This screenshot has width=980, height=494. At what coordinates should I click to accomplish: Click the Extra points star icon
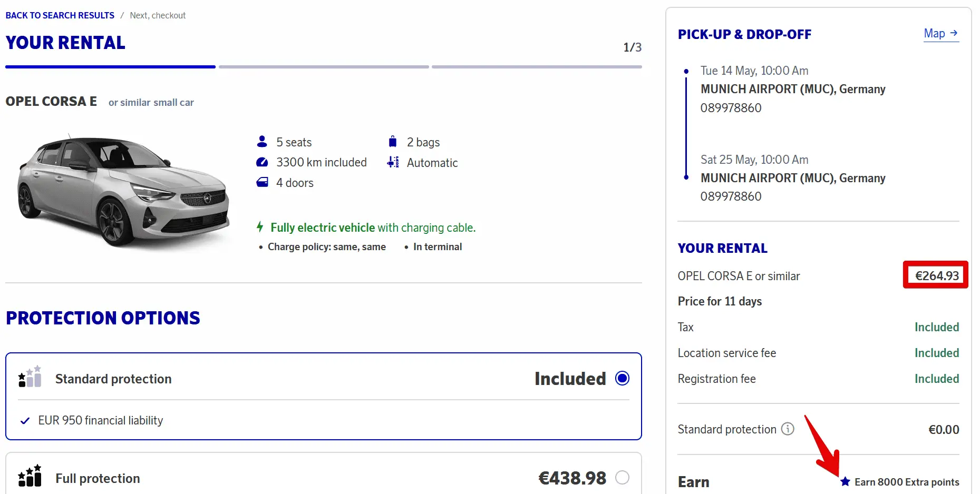point(845,481)
